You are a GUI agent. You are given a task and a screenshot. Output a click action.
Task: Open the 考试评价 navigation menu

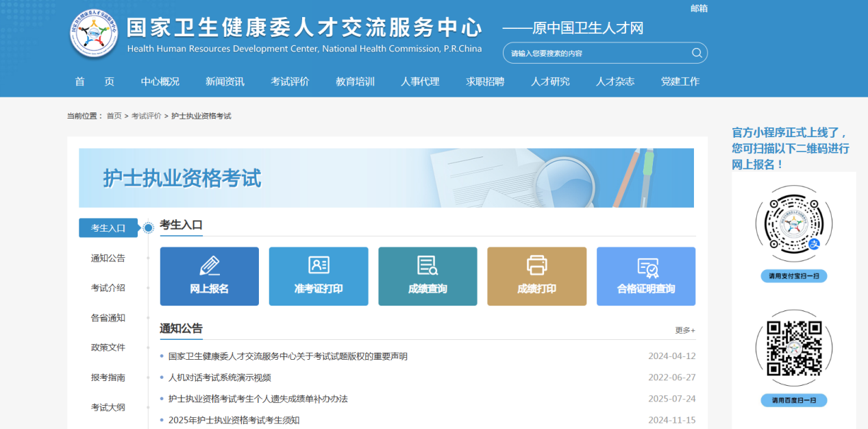(290, 82)
